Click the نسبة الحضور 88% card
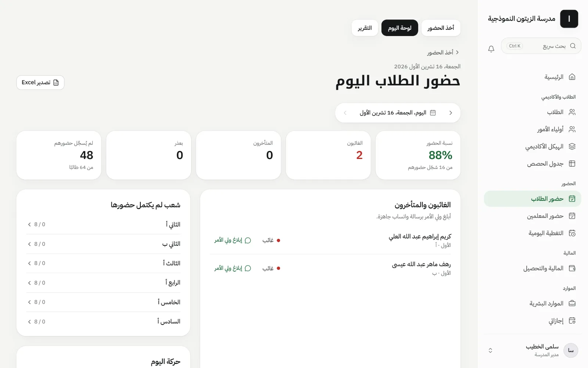Screen dimensions: 588x368 (418, 155)
